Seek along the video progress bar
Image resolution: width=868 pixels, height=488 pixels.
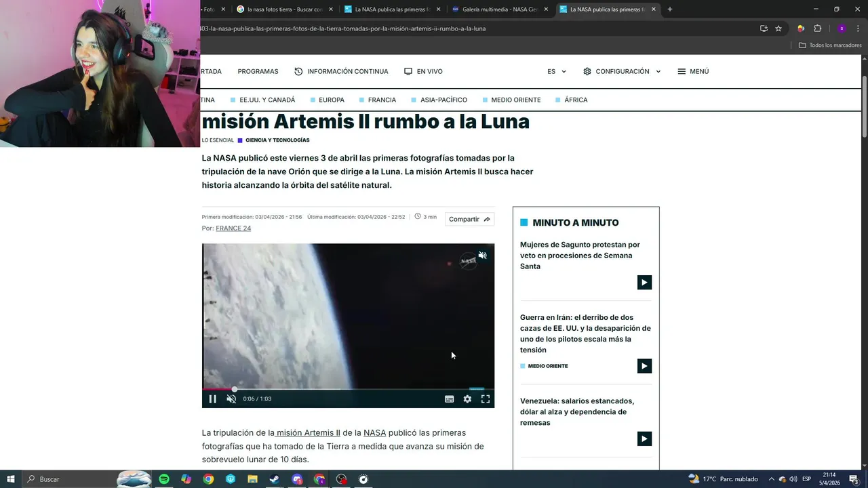[x=348, y=389]
